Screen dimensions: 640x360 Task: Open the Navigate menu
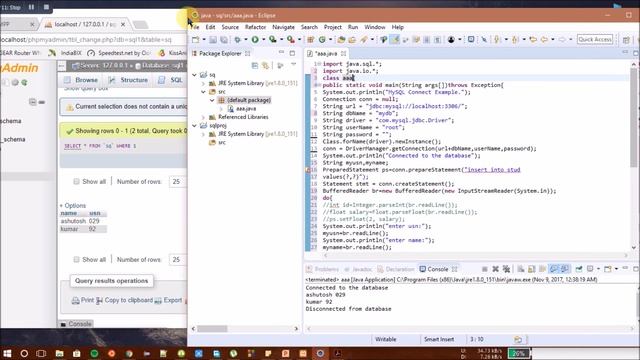click(x=283, y=27)
